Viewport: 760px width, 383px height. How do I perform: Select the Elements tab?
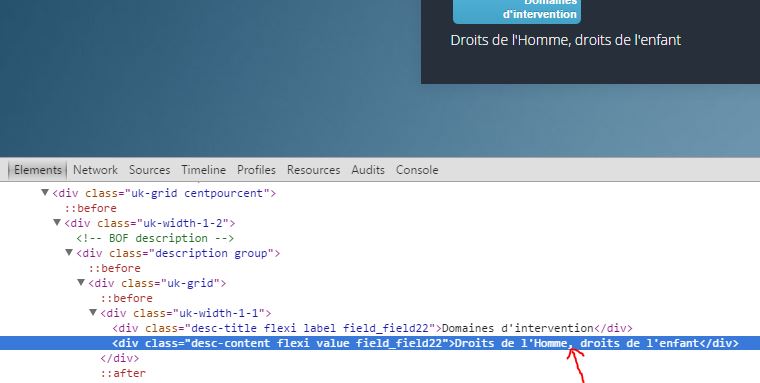click(38, 170)
